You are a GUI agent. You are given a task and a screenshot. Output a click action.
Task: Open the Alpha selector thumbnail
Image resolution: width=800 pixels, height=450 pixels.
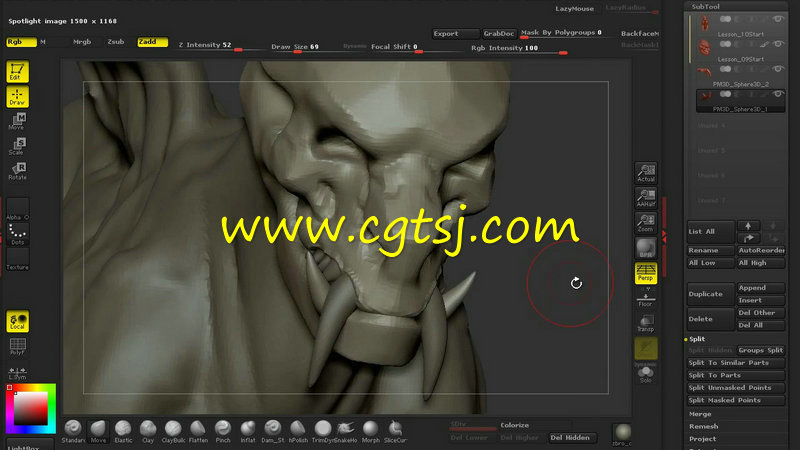point(17,209)
